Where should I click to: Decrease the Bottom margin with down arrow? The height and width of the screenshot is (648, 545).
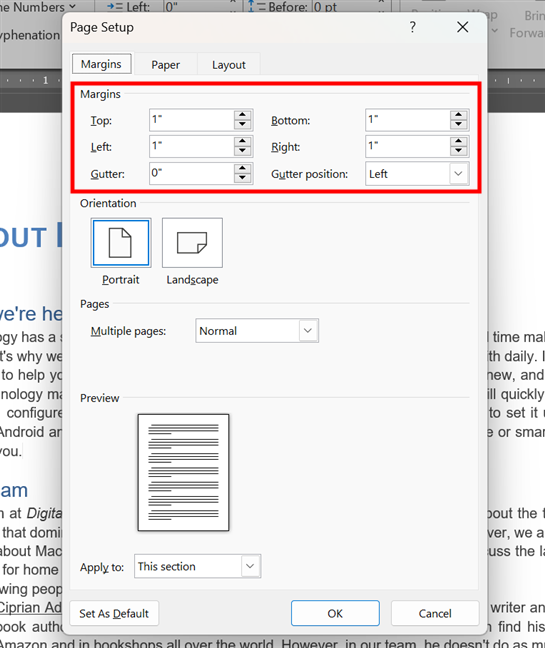point(459,124)
